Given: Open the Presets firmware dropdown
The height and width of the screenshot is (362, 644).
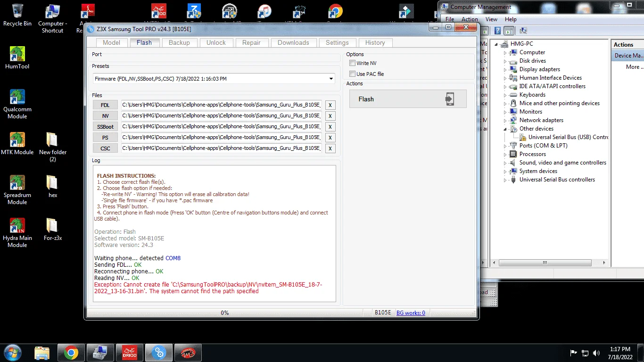Looking at the screenshot, I should tap(214, 79).
